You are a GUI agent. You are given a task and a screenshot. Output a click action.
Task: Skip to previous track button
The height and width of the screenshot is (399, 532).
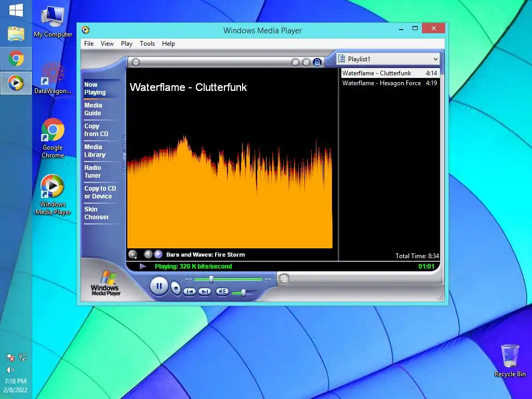[189, 291]
